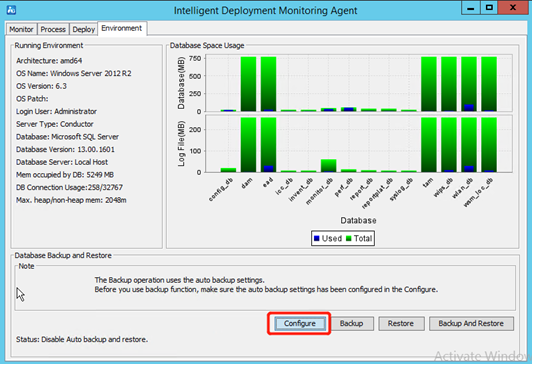Click the window title text
The image size is (533, 365).
click(x=265, y=11)
